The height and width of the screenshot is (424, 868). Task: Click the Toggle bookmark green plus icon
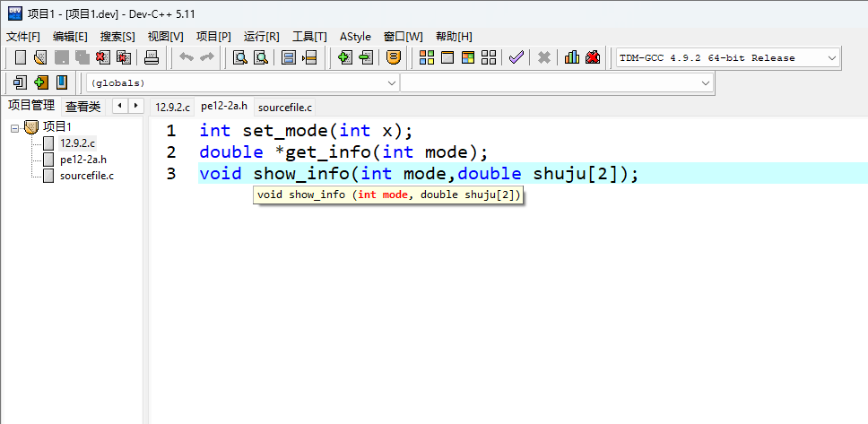tap(41, 83)
